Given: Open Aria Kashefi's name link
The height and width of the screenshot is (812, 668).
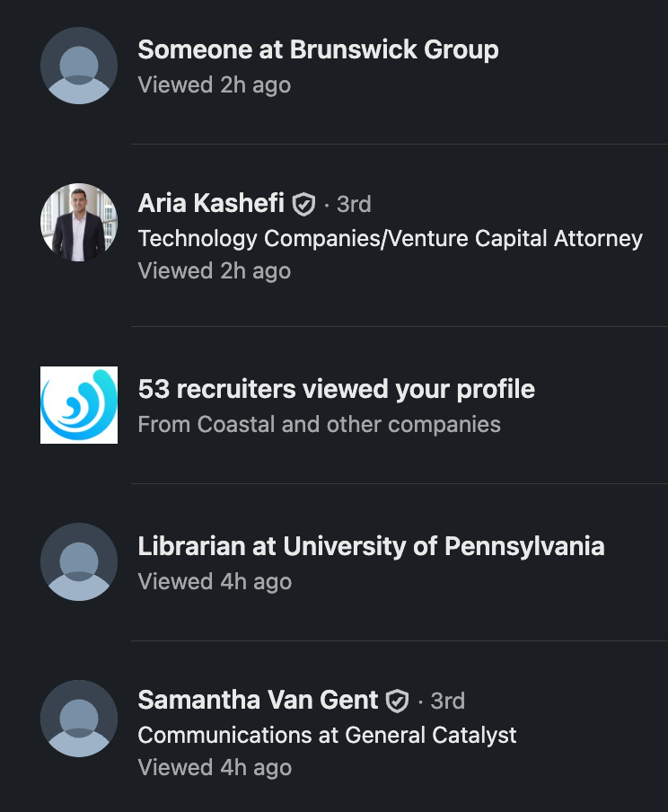Looking at the screenshot, I should coord(211,204).
